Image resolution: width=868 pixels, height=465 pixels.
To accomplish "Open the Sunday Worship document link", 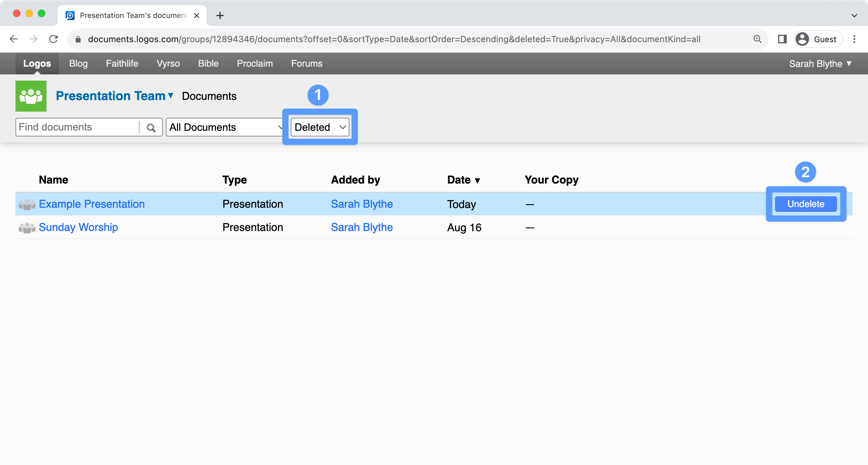I will [78, 228].
